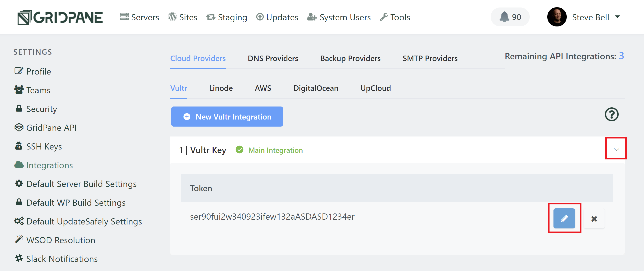Switch to the Cloud Providers tab
Image resolution: width=644 pixels, height=271 pixels.
[x=198, y=59]
